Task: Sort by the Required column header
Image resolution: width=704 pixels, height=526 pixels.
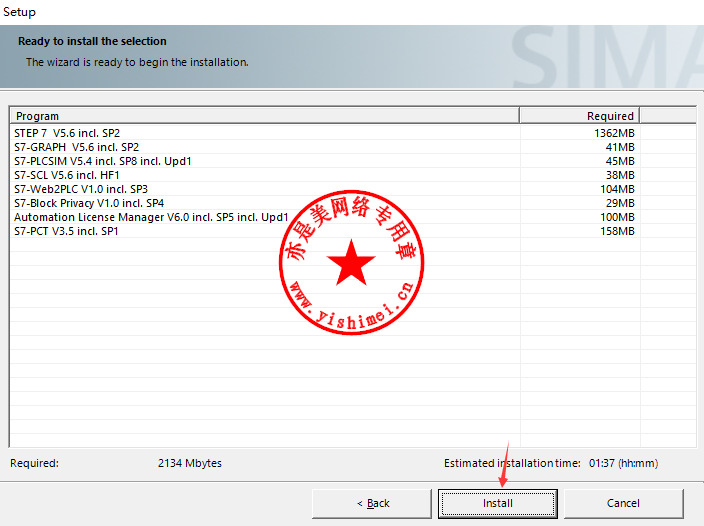Action: pos(580,116)
